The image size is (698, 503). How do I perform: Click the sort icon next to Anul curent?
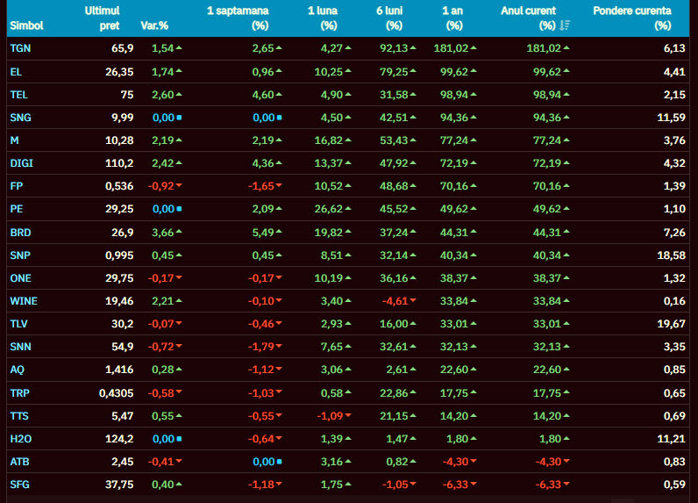click(565, 25)
